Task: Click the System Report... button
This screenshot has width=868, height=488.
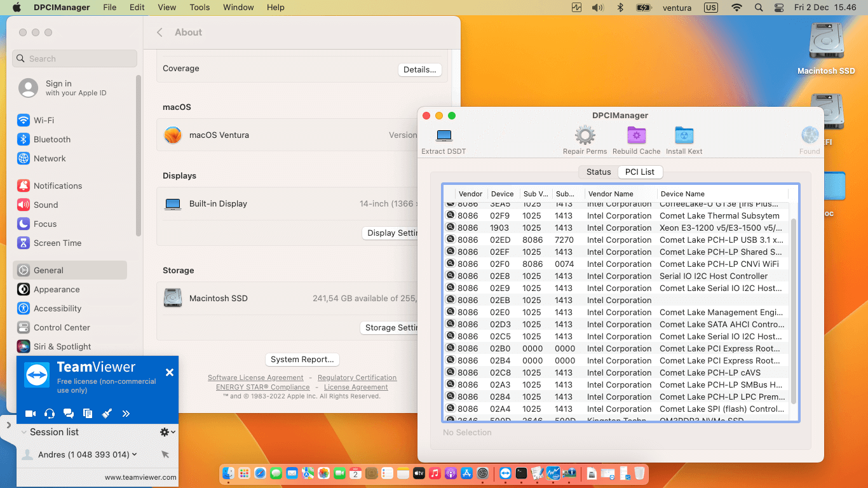Action: point(302,359)
